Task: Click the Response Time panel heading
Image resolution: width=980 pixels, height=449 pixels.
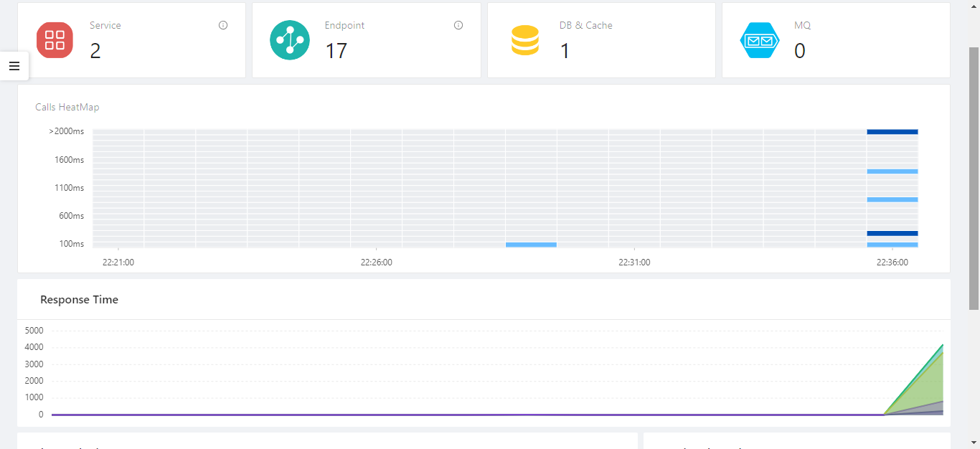Action: click(x=79, y=300)
